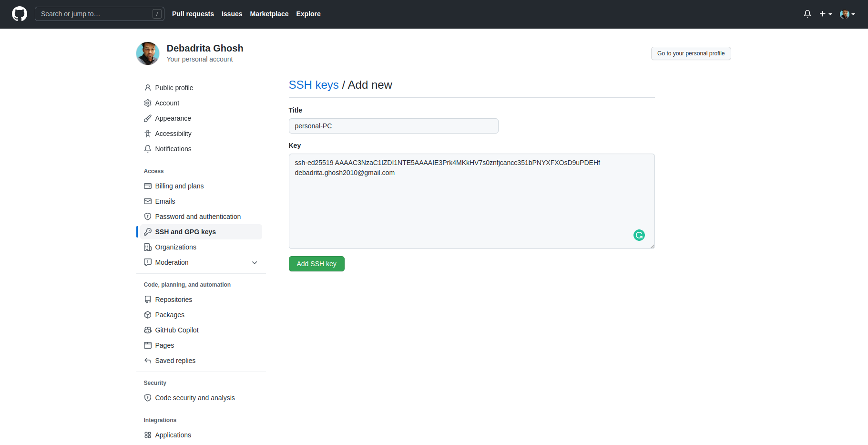Focus the Search or jump to field
Viewport: 868px width, 445px height.
[x=100, y=14]
